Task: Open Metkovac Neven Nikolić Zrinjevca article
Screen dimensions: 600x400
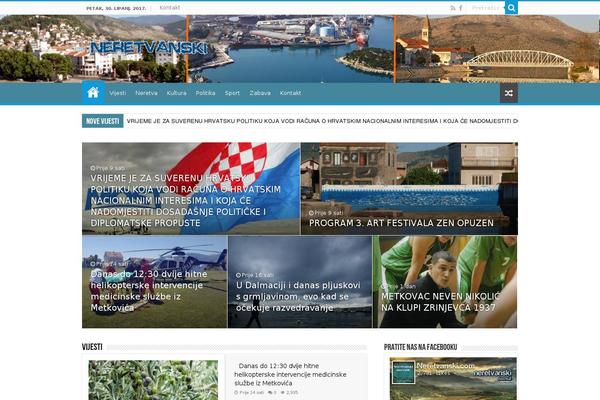Action: (x=445, y=282)
